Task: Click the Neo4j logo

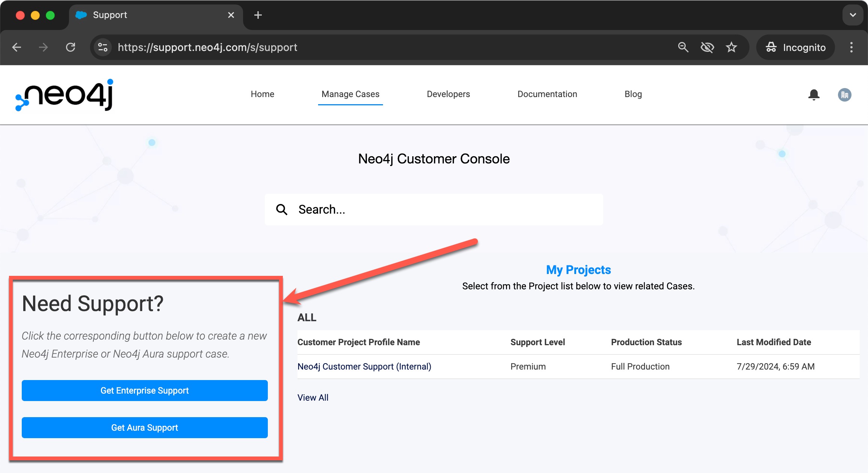Action: (64, 95)
